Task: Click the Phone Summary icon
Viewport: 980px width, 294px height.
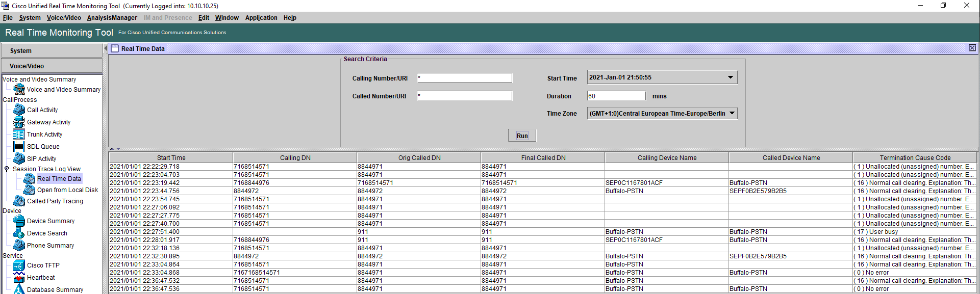Action: 19,245
